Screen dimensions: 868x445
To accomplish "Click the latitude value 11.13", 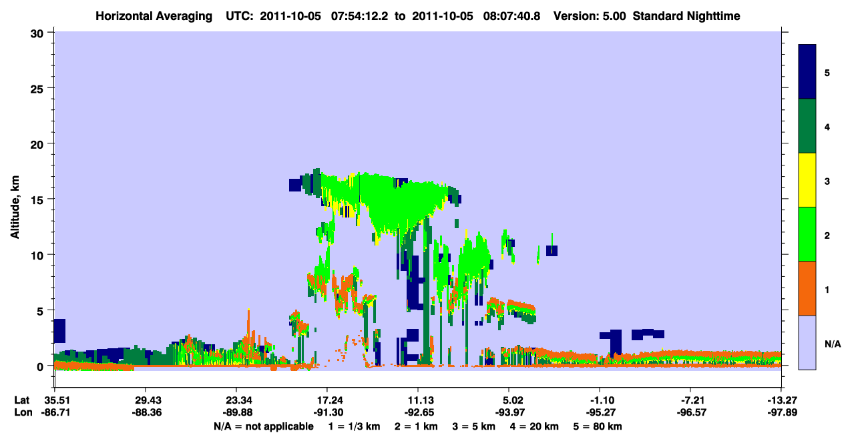I will click(417, 400).
